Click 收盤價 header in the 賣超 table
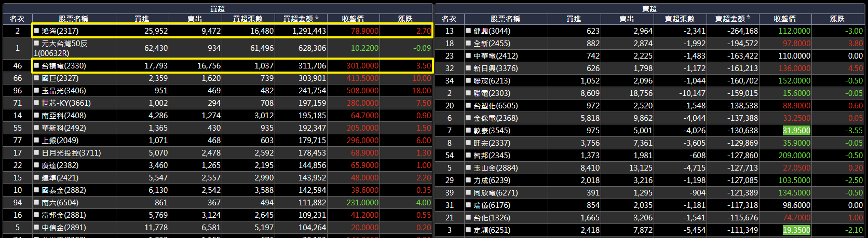Image resolution: width=868 pixels, height=238 pixels. 785,19
